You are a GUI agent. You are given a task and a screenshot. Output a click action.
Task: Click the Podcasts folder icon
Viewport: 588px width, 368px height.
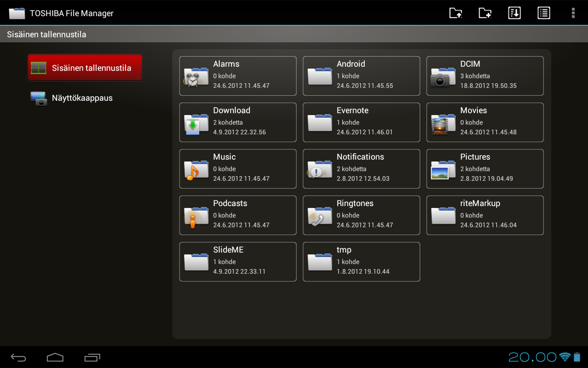coord(196,217)
